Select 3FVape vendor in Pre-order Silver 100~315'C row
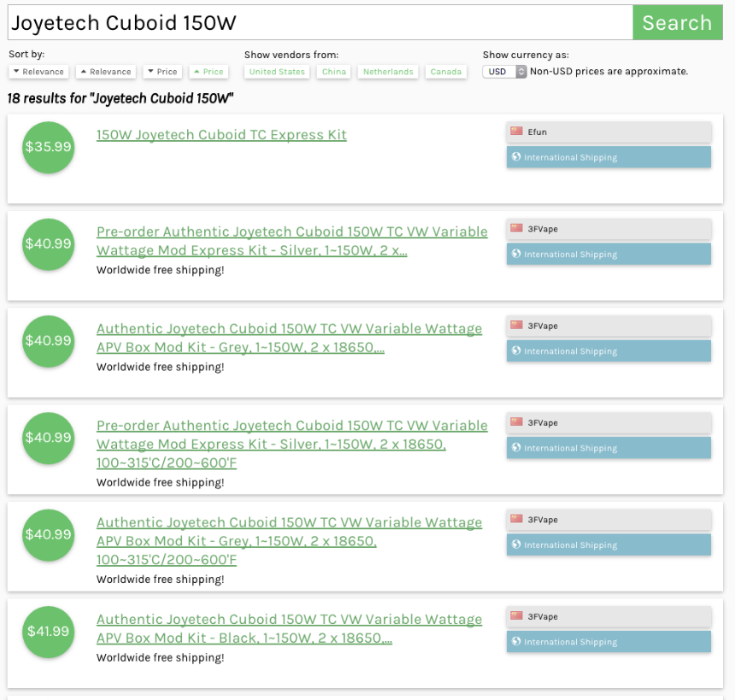Screen dimensions: 735x700 [543, 423]
